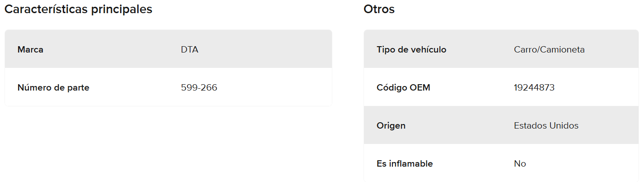The height and width of the screenshot is (182, 644).
Task: Select the Marca label
Action: coord(30,49)
